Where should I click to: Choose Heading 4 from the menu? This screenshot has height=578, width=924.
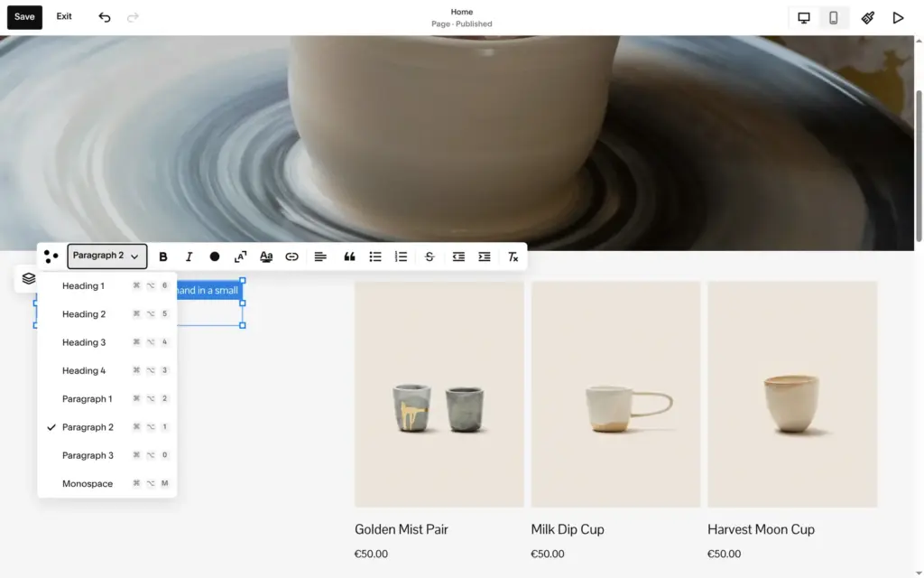point(107,370)
